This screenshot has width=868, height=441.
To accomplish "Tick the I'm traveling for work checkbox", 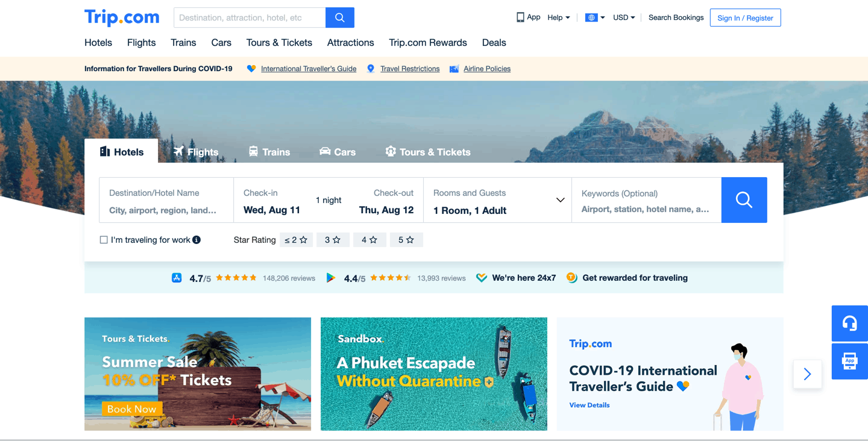I will coord(104,240).
